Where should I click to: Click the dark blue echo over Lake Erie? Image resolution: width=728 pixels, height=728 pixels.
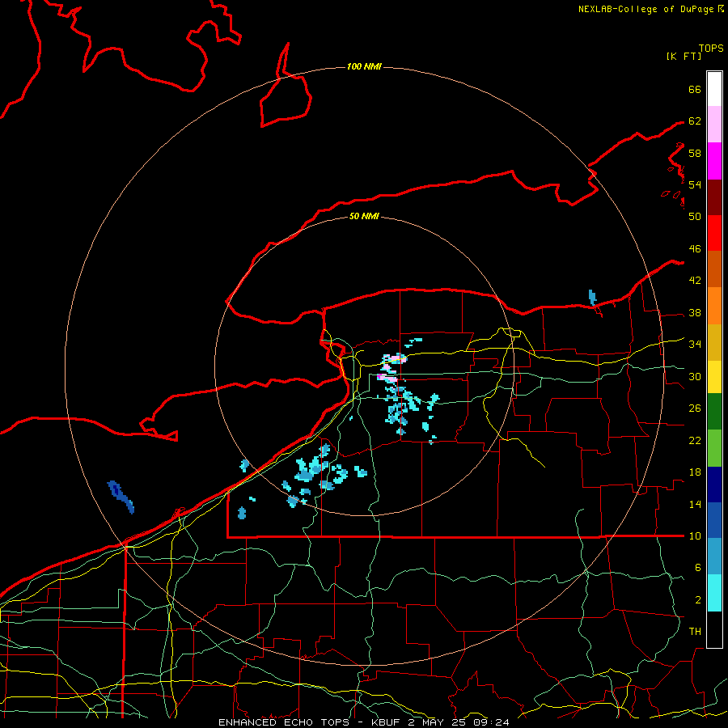click(121, 497)
